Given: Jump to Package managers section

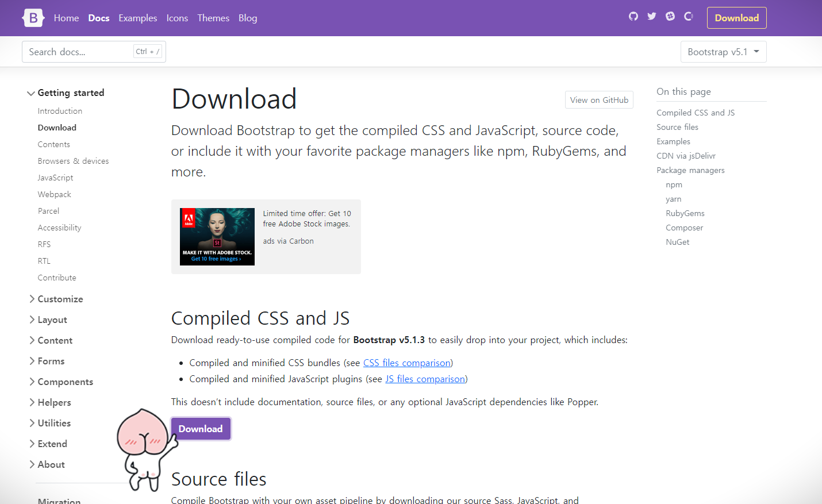Looking at the screenshot, I should tap(690, 170).
